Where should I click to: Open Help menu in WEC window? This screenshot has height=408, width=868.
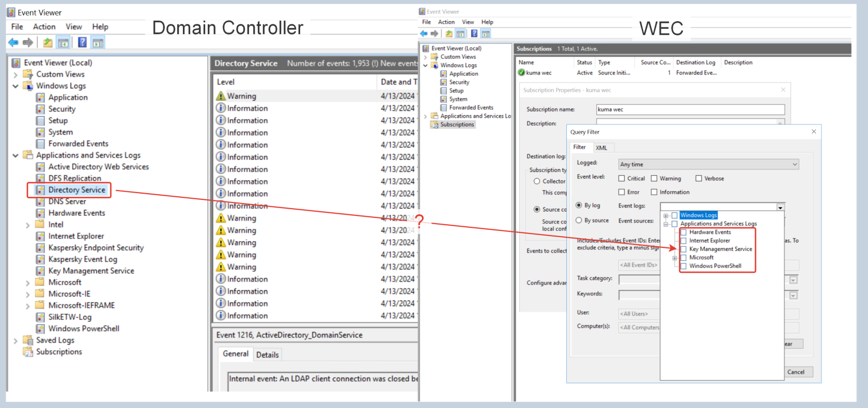(487, 22)
